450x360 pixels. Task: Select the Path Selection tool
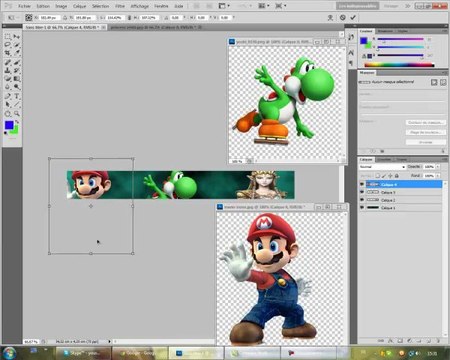(x=7, y=105)
